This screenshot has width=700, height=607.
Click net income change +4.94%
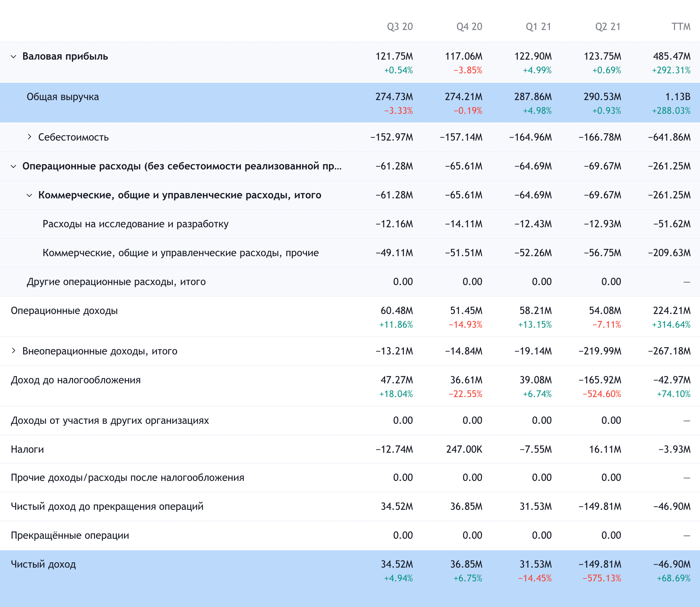(x=398, y=578)
